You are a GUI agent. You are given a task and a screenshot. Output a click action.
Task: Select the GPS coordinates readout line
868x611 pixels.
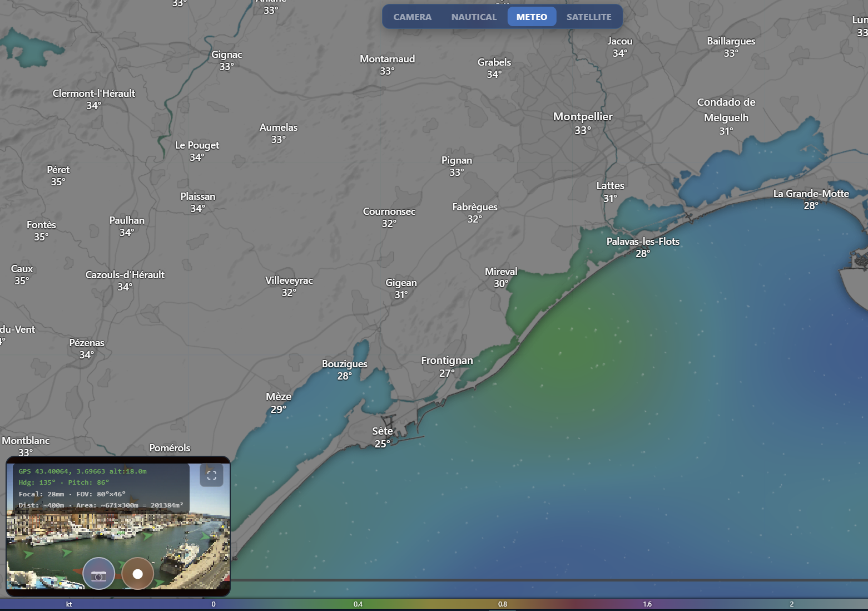coord(83,471)
